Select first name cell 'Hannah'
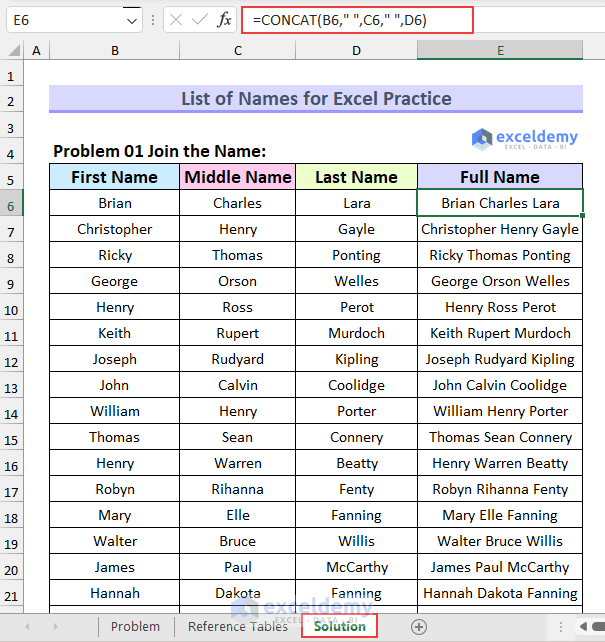Image resolution: width=605 pixels, height=642 pixels. click(115, 593)
